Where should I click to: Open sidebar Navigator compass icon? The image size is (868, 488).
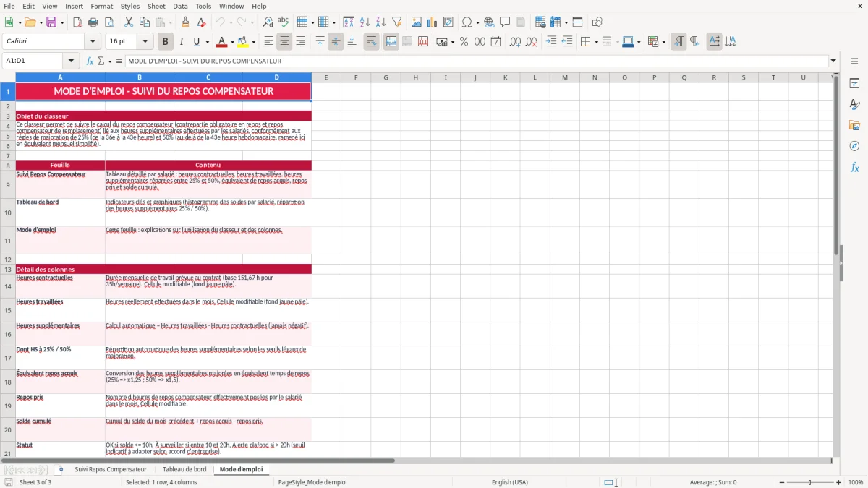pos(854,147)
